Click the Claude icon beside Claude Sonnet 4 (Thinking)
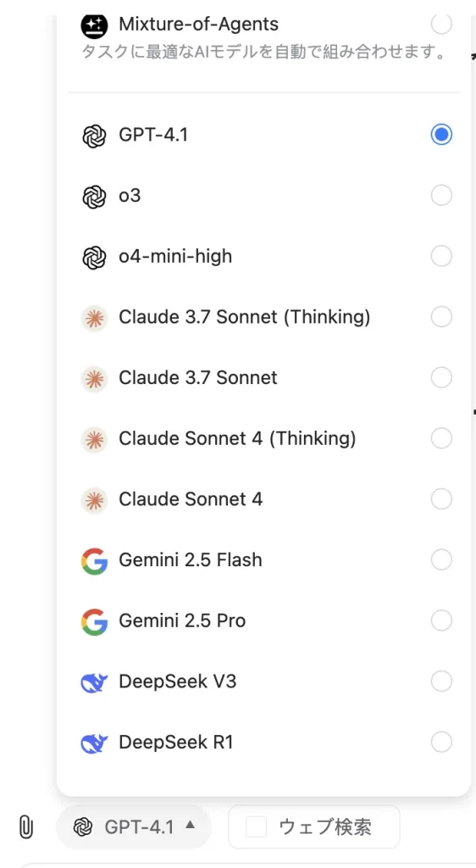The width and height of the screenshot is (476, 868). 94,440
